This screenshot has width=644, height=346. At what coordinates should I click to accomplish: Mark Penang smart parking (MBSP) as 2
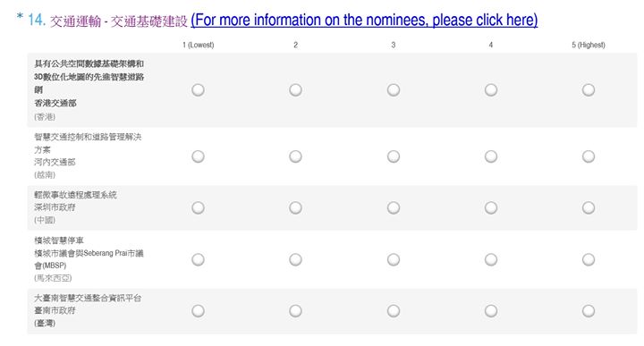(x=295, y=259)
